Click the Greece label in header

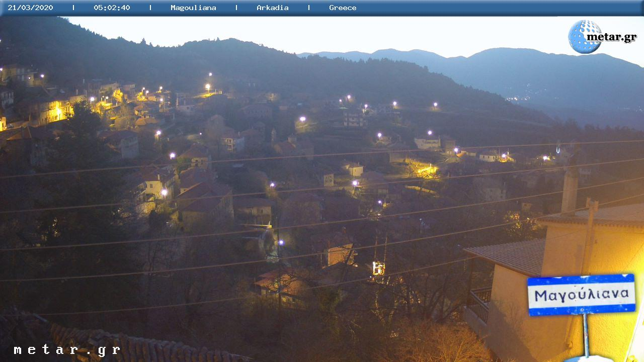[x=343, y=8]
